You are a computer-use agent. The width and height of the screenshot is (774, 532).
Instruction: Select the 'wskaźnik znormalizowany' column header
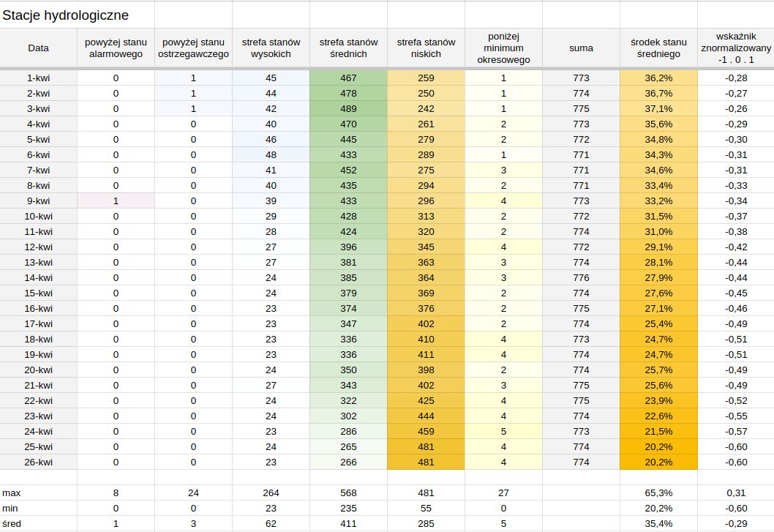click(x=735, y=48)
